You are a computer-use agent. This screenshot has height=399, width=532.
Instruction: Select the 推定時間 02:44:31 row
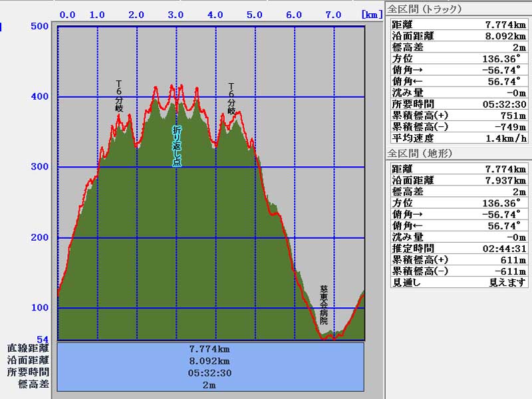(x=458, y=248)
